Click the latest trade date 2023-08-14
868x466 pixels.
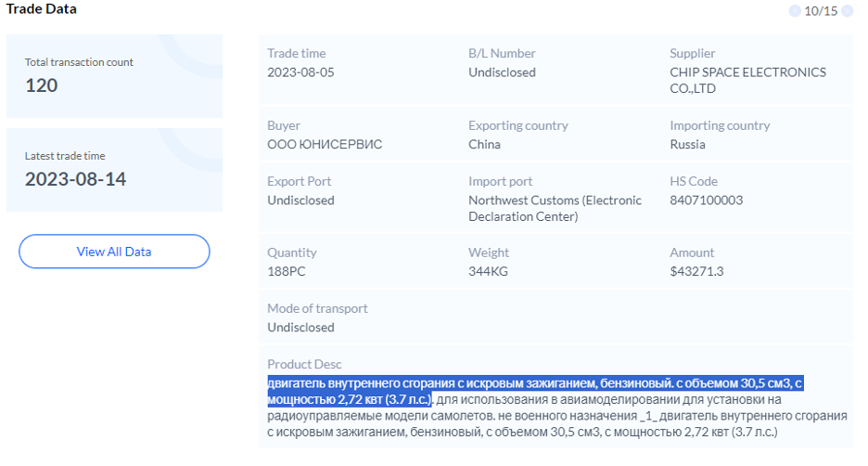[75, 179]
